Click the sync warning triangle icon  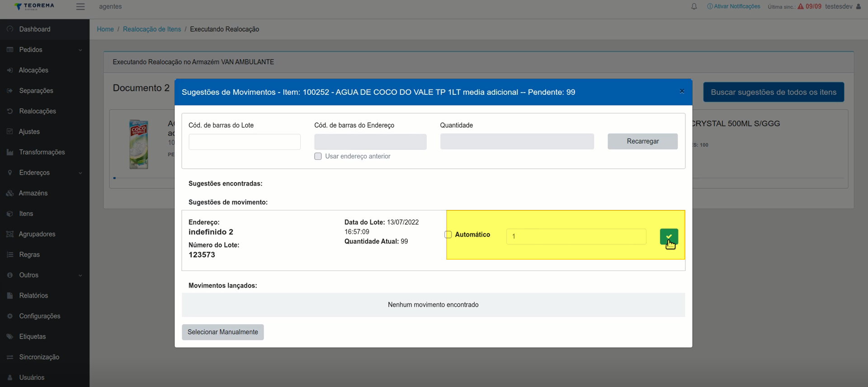coord(801,6)
